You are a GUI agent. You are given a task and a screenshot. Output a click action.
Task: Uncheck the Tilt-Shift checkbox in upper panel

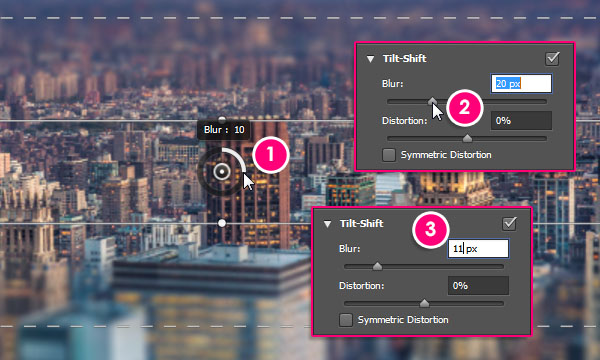552,59
